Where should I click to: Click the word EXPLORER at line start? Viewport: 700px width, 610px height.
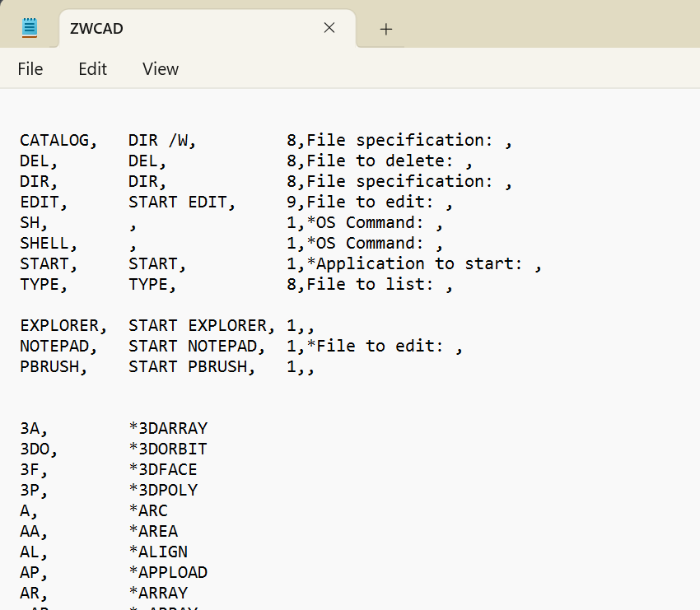point(59,325)
